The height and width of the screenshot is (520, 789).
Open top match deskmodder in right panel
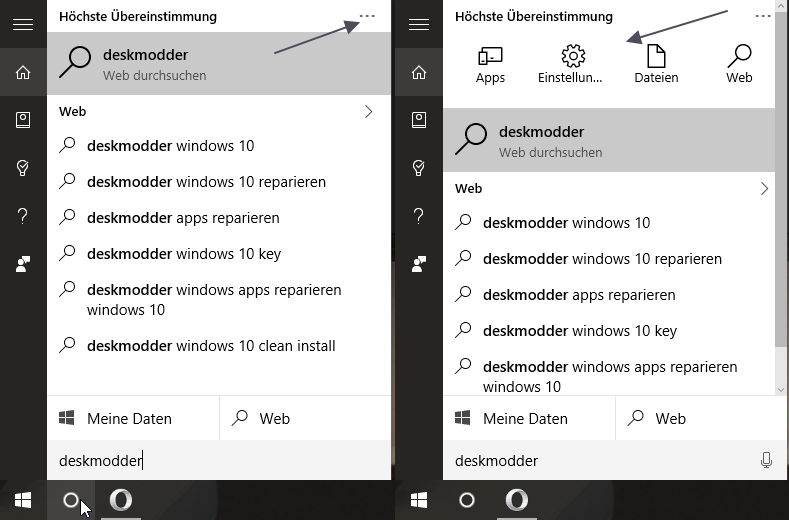point(609,140)
